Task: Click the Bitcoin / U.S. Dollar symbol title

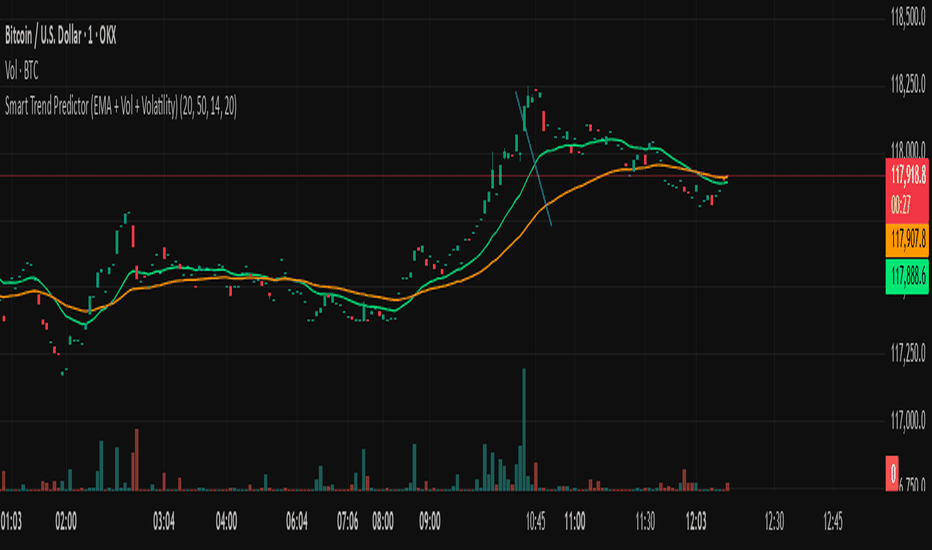Action: [x=61, y=36]
